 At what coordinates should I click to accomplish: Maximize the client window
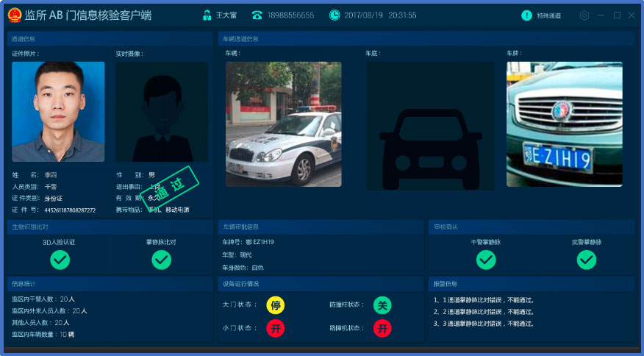coord(617,15)
